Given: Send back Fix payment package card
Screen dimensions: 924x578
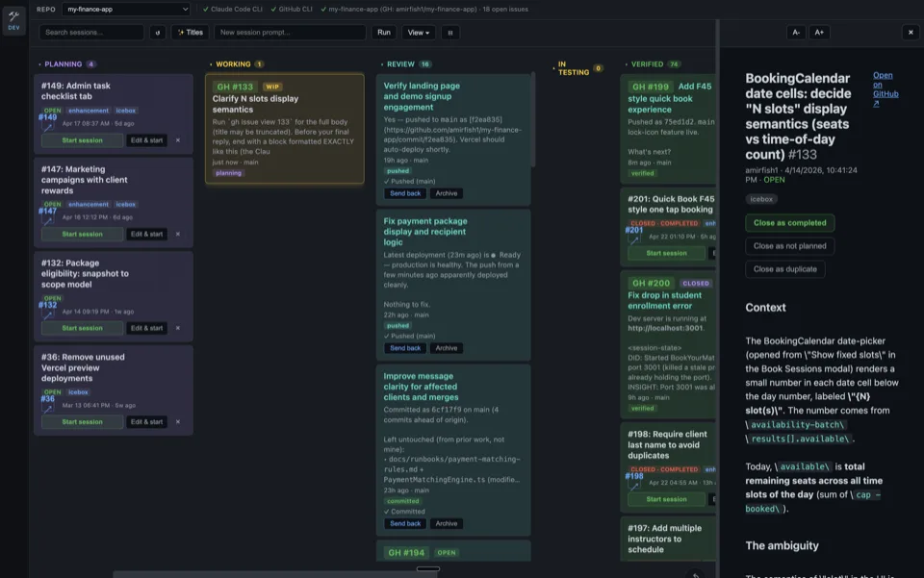Looking at the screenshot, I should [405, 348].
